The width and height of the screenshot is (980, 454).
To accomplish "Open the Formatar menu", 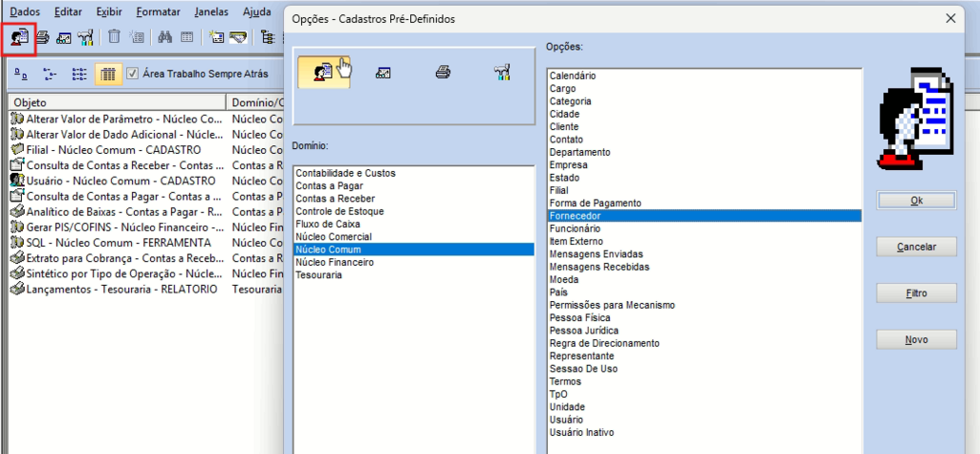I will point(158,11).
